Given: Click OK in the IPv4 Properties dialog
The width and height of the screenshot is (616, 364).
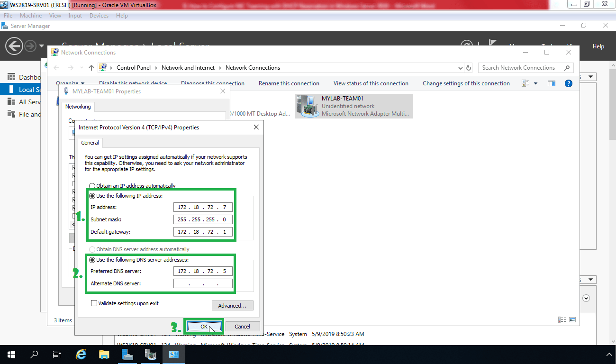Looking at the screenshot, I should point(204,327).
